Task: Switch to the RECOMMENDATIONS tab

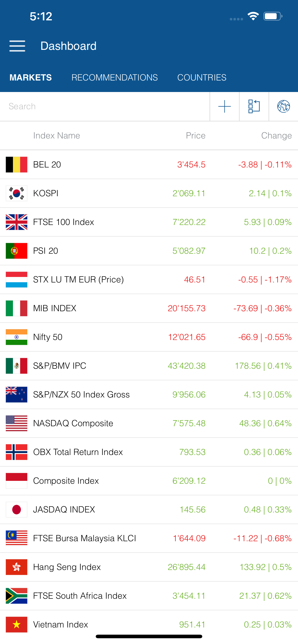Action: (x=114, y=77)
